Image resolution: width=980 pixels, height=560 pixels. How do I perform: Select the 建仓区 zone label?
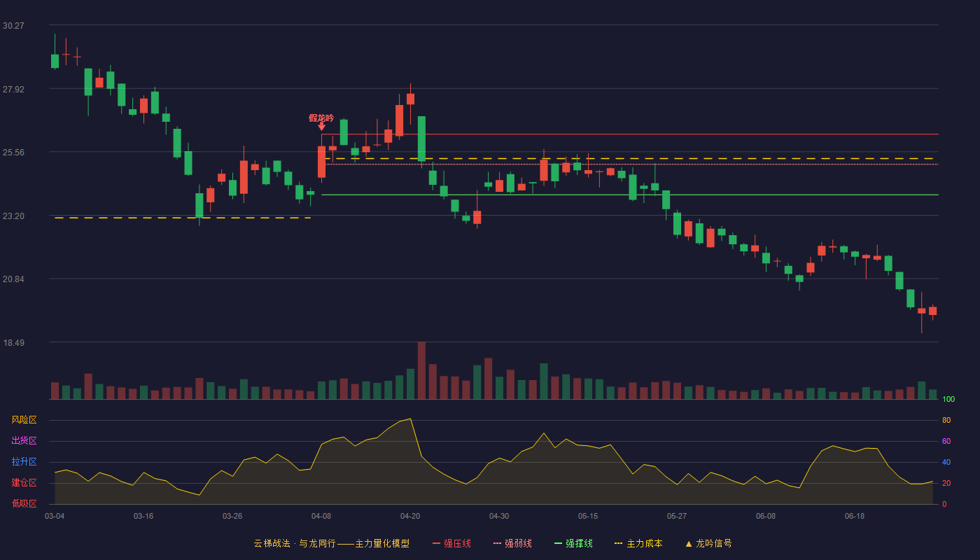click(x=24, y=483)
